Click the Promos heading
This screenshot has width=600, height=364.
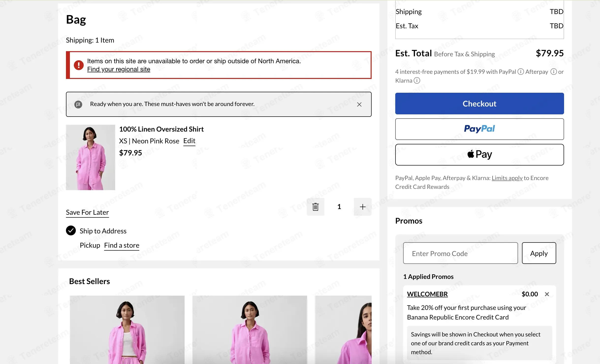click(409, 221)
